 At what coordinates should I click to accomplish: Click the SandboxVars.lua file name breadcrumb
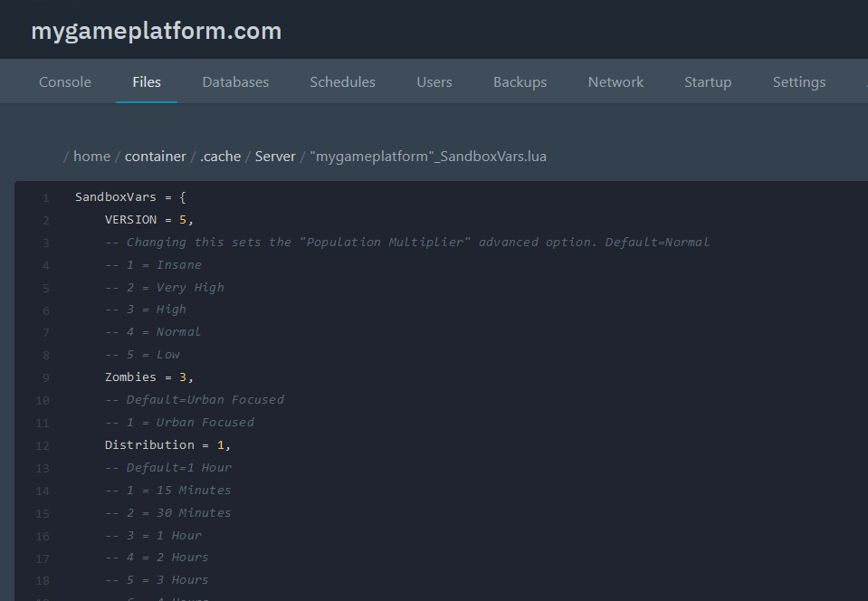(428, 157)
